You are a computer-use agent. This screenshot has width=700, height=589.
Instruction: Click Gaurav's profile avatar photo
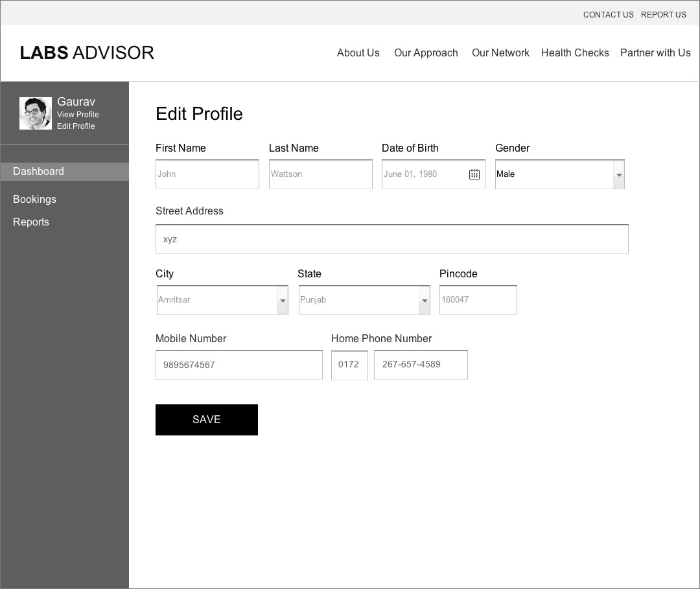click(x=36, y=113)
